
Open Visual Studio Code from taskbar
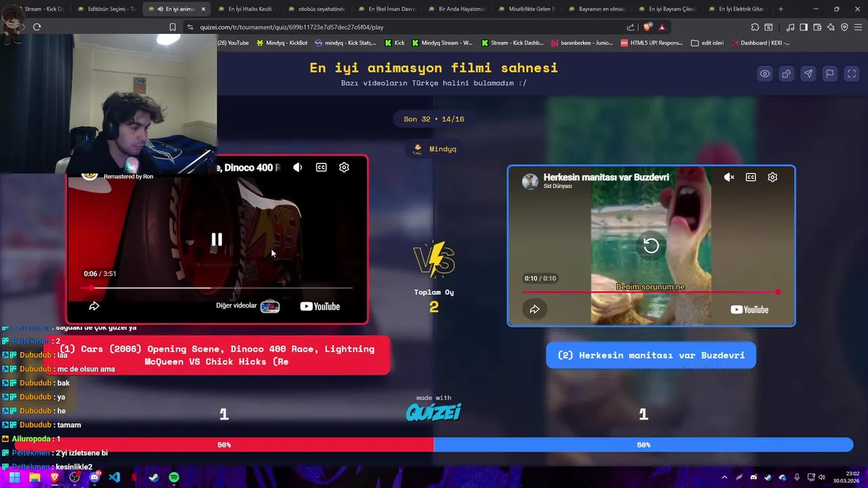tap(114, 478)
